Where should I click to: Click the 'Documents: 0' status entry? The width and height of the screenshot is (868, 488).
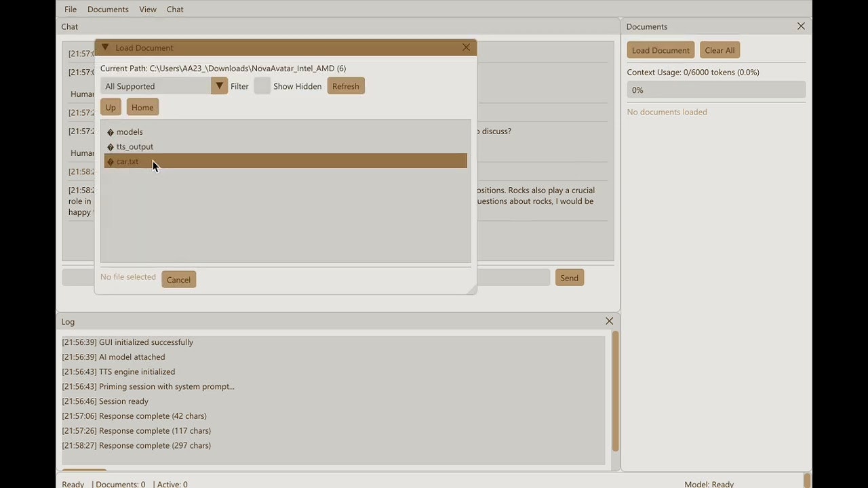tap(121, 484)
